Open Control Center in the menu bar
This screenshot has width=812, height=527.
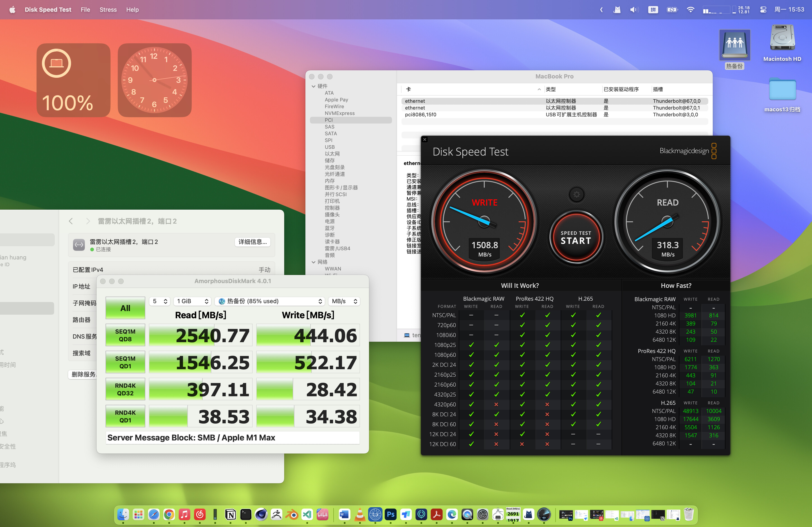pos(764,9)
